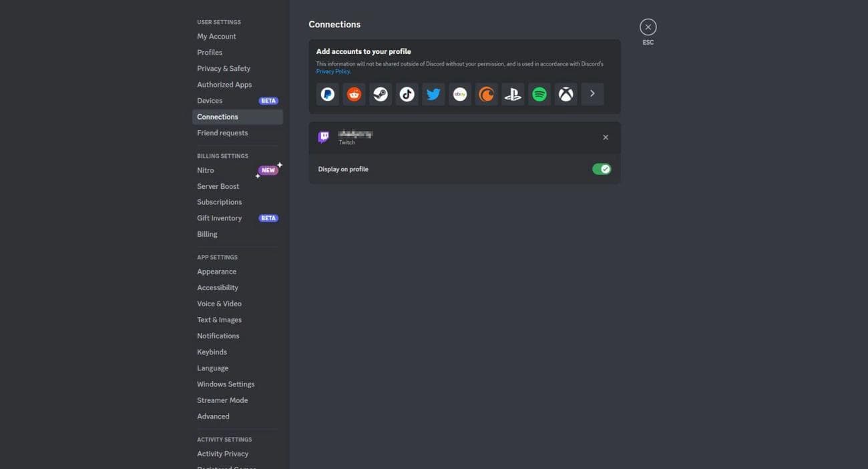
Task: Add a PlayStation Network connection
Action: tap(512, 93)
